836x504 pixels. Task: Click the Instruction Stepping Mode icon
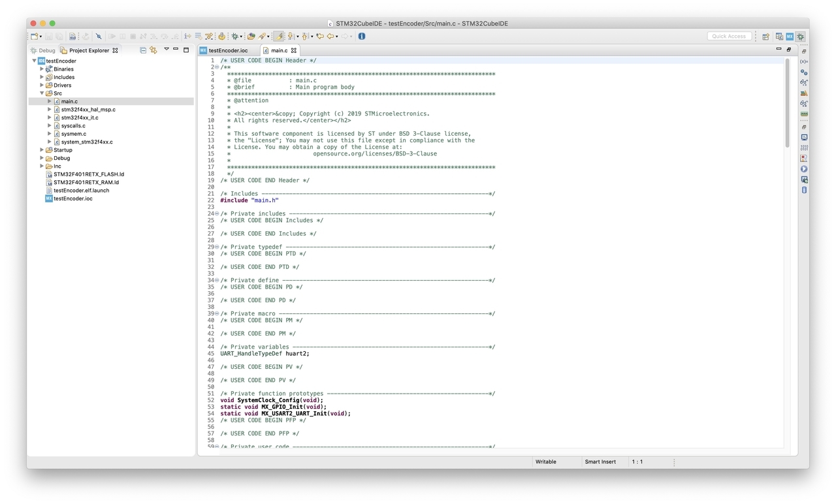click(x=187, y=37)
